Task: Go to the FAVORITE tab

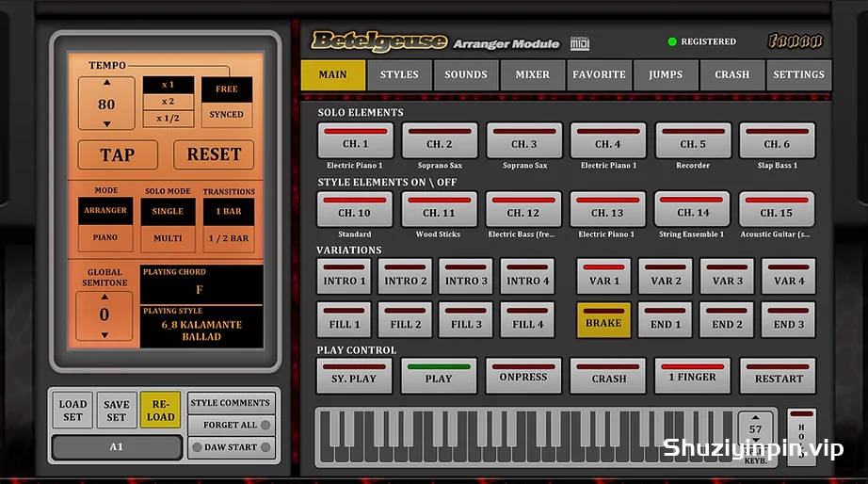Action: click(x=599, y=74)
